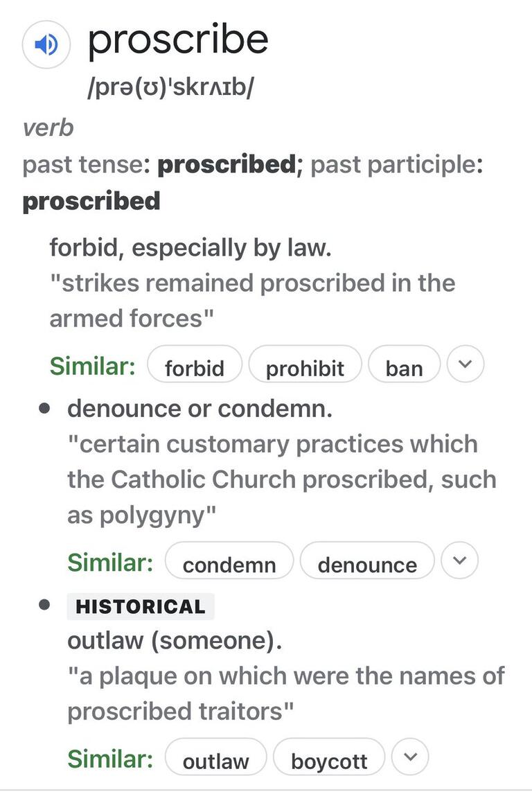Select the 'boycott' synonym chip
This screenshot has width=532, height=803.
coord(329,757)
